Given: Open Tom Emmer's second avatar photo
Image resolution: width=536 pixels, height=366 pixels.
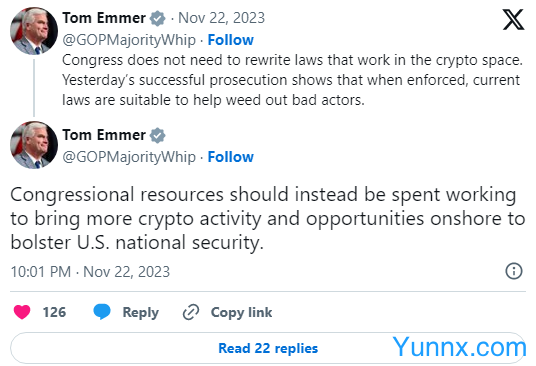Looking at the screenshot, I should 34,145.
